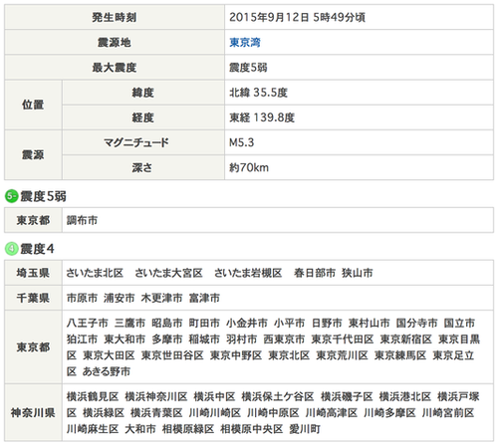Click the 埼玉県 prefecture cell

click(33, 273)
